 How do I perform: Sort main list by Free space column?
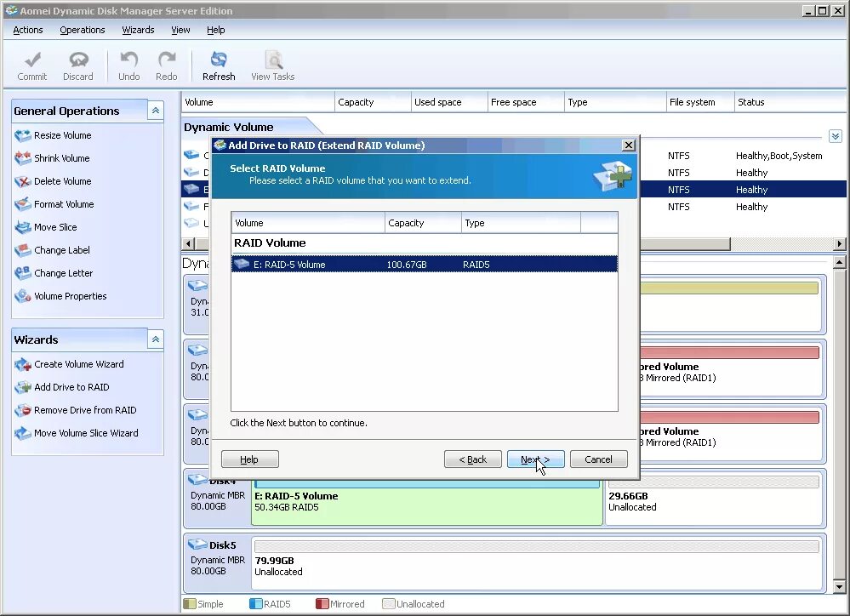tap(525, 102)
